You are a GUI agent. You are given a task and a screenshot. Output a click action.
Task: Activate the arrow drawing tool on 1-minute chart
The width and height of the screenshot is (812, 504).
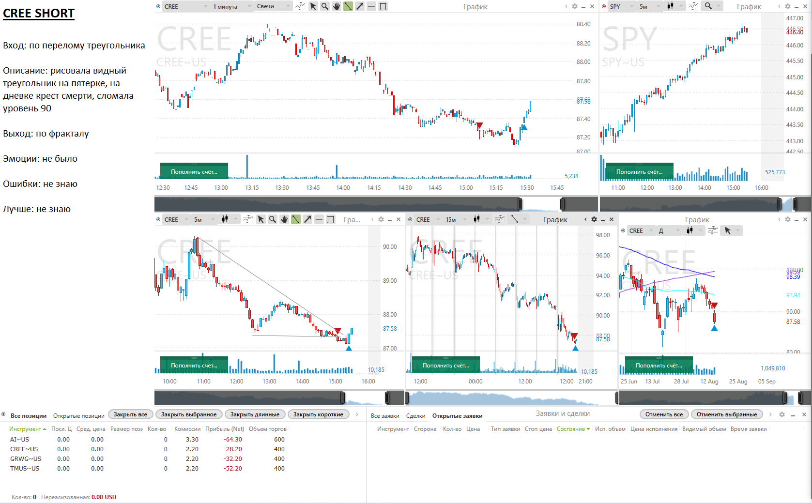pos(360,6)
